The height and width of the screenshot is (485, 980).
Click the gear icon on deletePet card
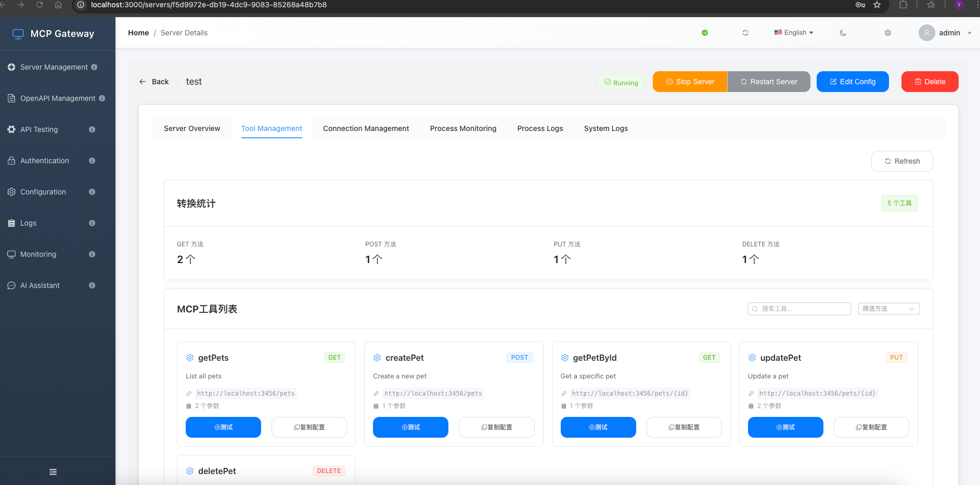click(x=190, y=471)
